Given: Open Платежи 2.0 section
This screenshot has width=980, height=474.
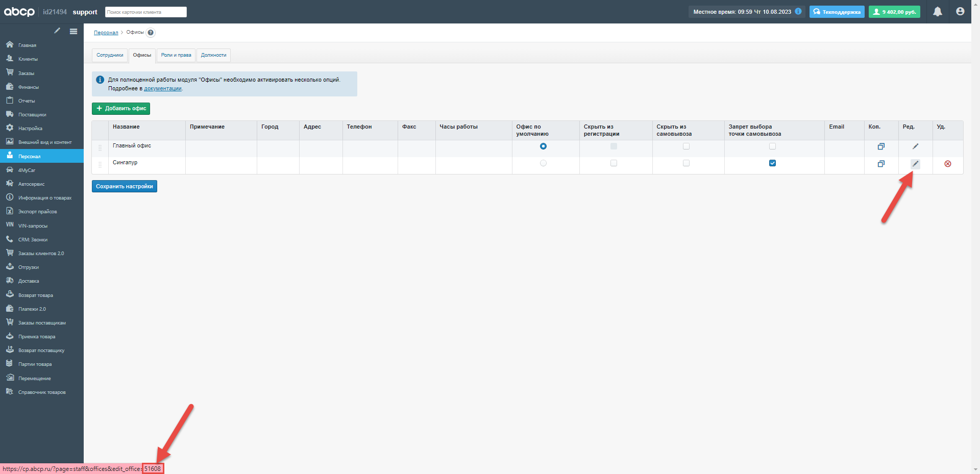Looking at the screenshot, I should click(42, 309).
